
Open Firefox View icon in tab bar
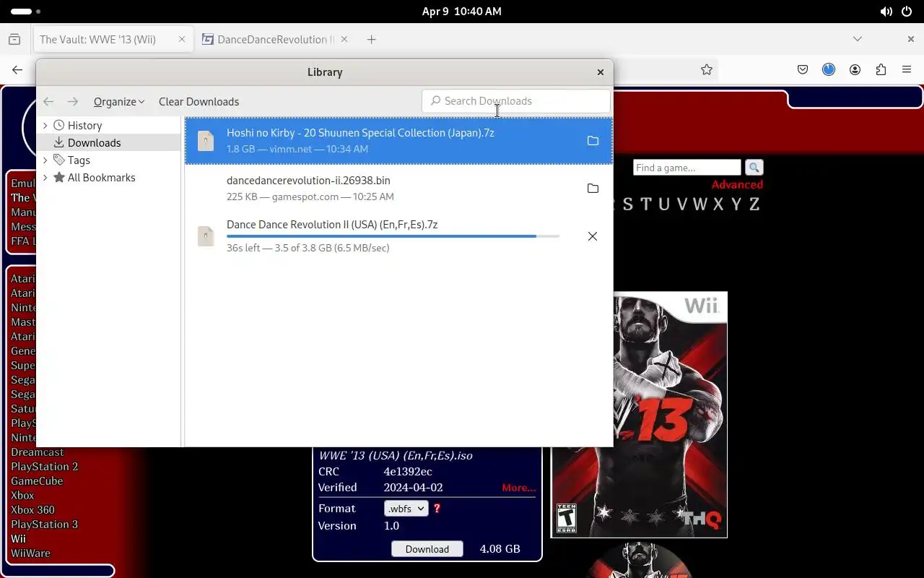(x=14, y=40)
